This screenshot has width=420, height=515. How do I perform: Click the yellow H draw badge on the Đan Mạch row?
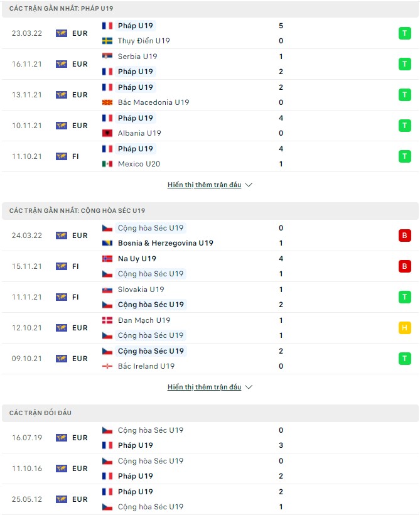tap(405, 327)
